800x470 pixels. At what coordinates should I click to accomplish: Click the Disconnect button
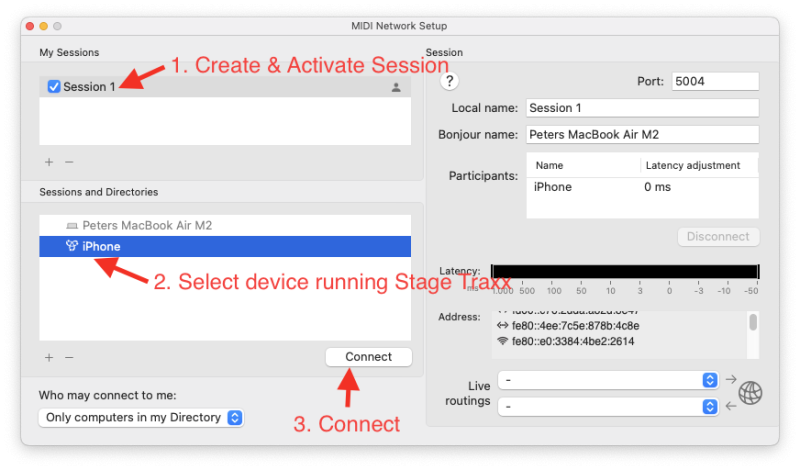718,237
